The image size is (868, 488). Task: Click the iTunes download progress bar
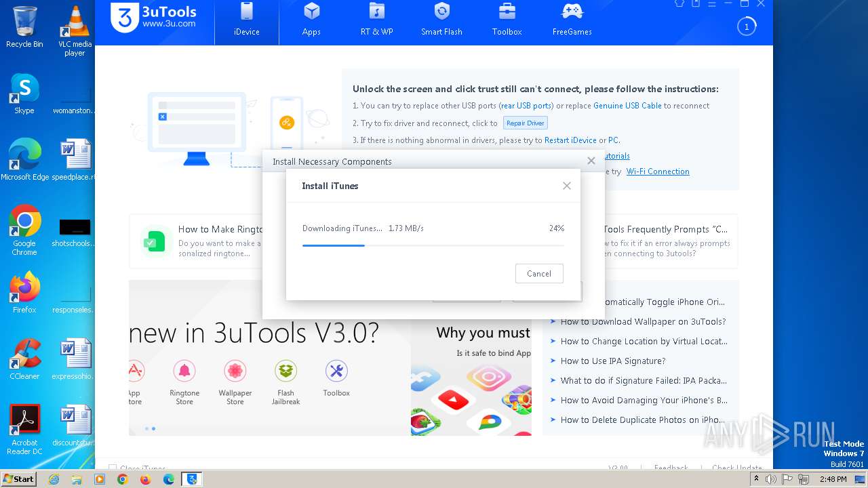point(433,245)
